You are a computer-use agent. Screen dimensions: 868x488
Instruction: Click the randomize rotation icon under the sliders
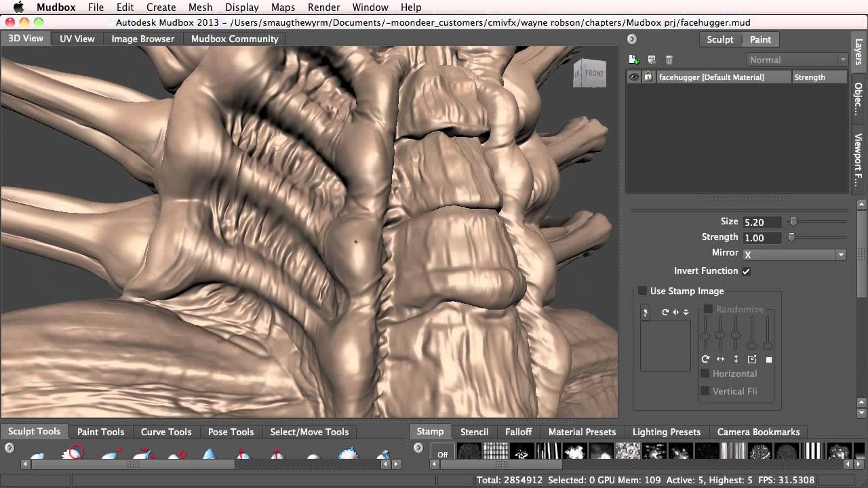(705, 359)
